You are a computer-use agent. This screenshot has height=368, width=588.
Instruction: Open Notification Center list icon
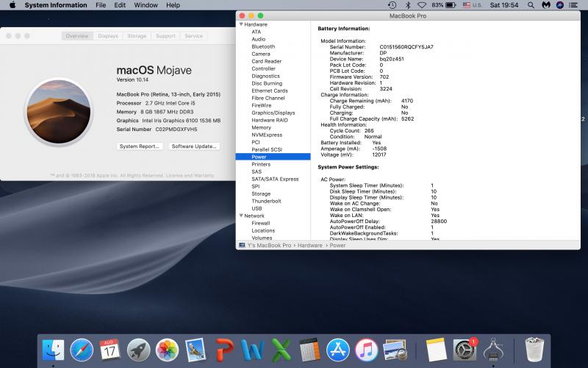pos(573,5)
